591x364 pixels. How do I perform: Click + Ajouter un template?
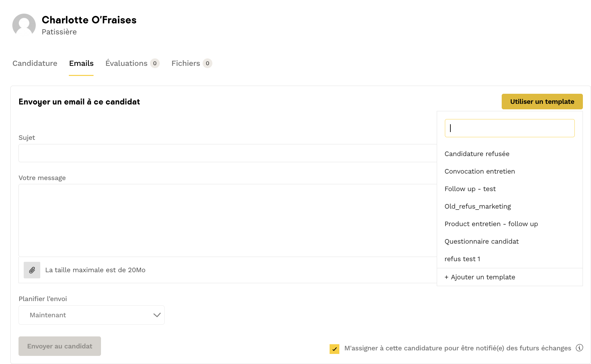pos(480,277)
